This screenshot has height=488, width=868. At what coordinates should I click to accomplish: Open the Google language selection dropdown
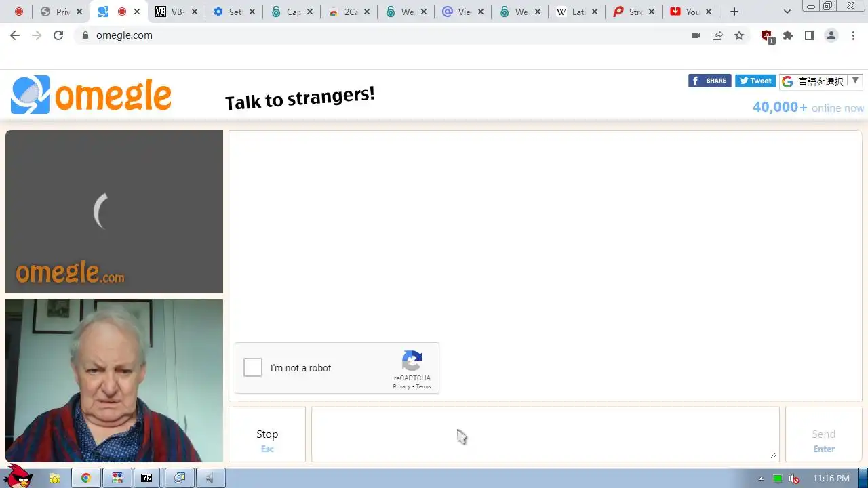tap(821, 81)
